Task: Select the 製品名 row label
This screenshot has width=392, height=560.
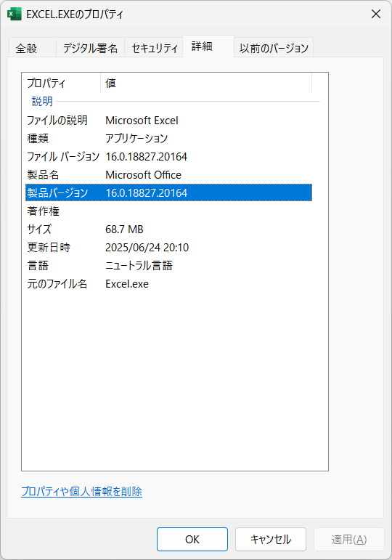Action: [43, 174]
